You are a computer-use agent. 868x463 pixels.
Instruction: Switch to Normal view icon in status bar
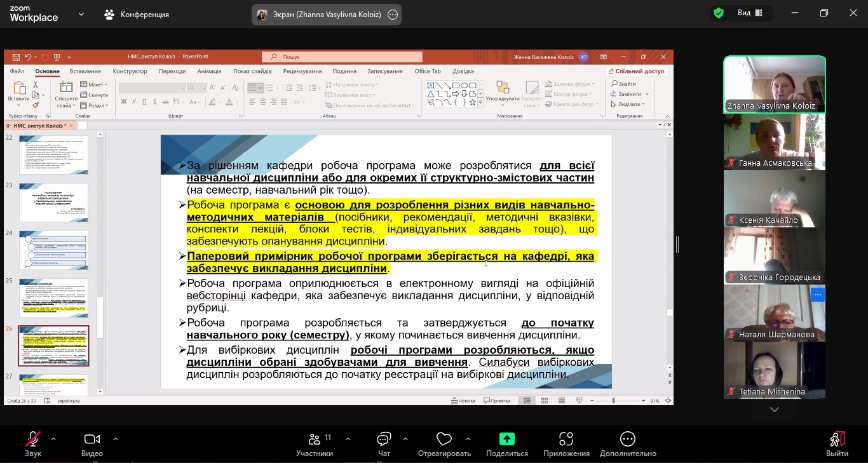[x=527, y=401]
